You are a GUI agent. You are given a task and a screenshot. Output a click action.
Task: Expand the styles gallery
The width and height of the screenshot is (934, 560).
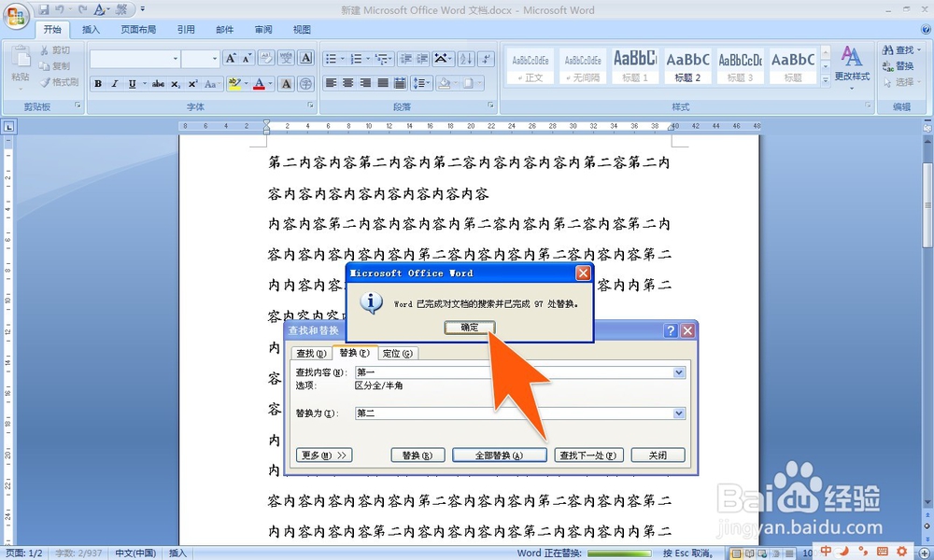[x=826, y=79]
